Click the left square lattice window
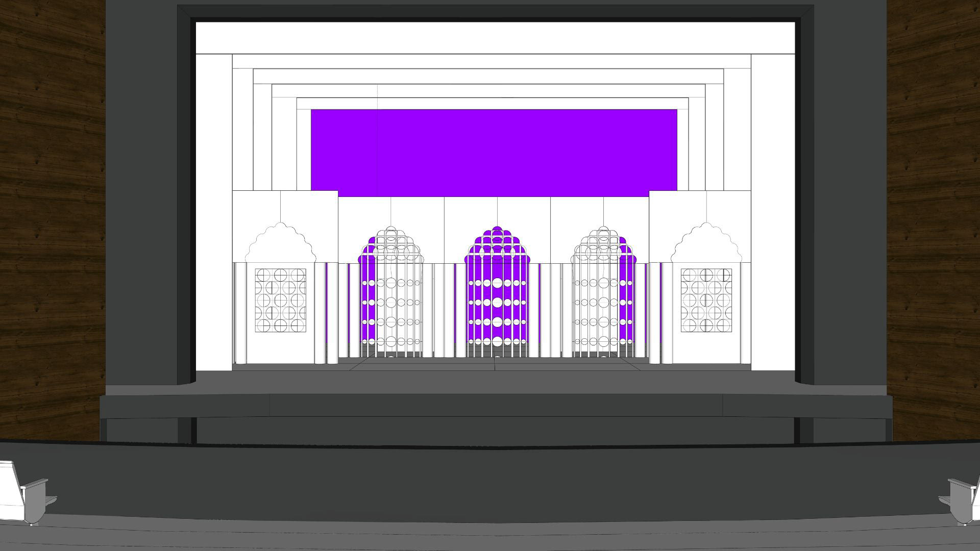 281,300
